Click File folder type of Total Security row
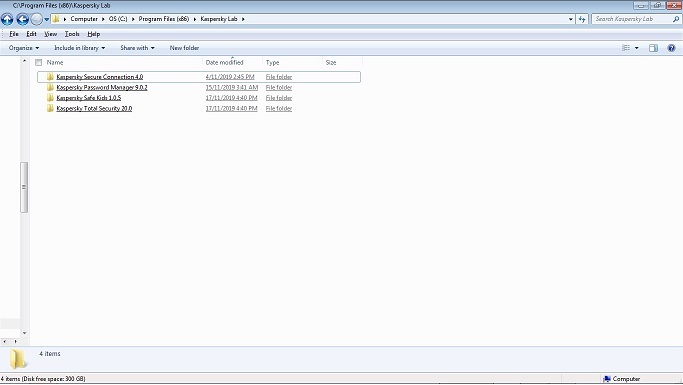This screenshot has width=683, height=385. click(x=279, y=108)
